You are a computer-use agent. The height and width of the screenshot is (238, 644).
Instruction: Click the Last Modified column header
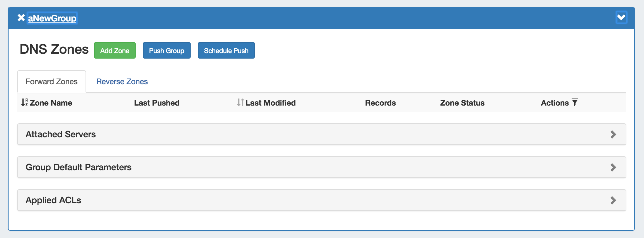pos(271,103)
